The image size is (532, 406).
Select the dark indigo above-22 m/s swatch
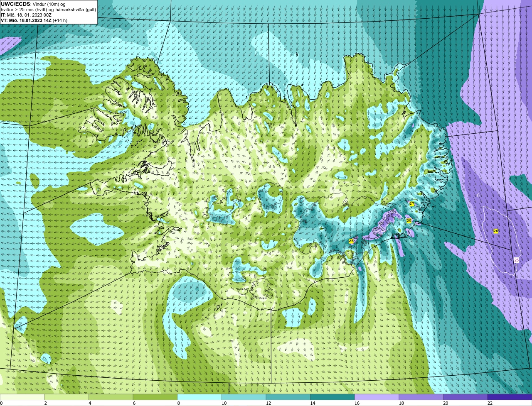click(510, 397)
